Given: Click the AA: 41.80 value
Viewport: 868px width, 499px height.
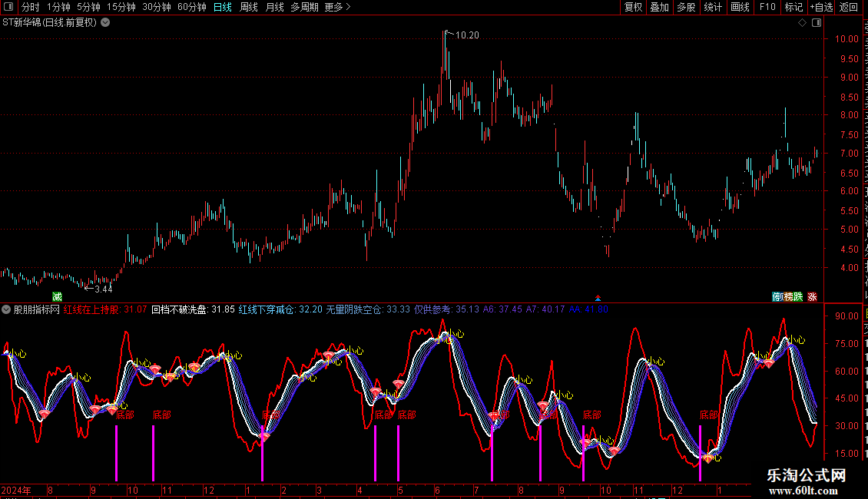Looking at the screenshot, I should click(588, 309).
